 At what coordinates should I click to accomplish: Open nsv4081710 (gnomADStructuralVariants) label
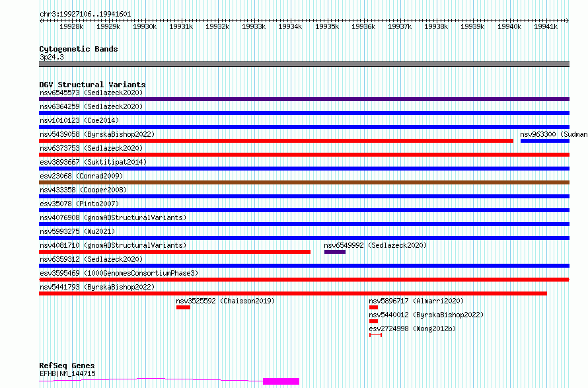tap(113, 245)
